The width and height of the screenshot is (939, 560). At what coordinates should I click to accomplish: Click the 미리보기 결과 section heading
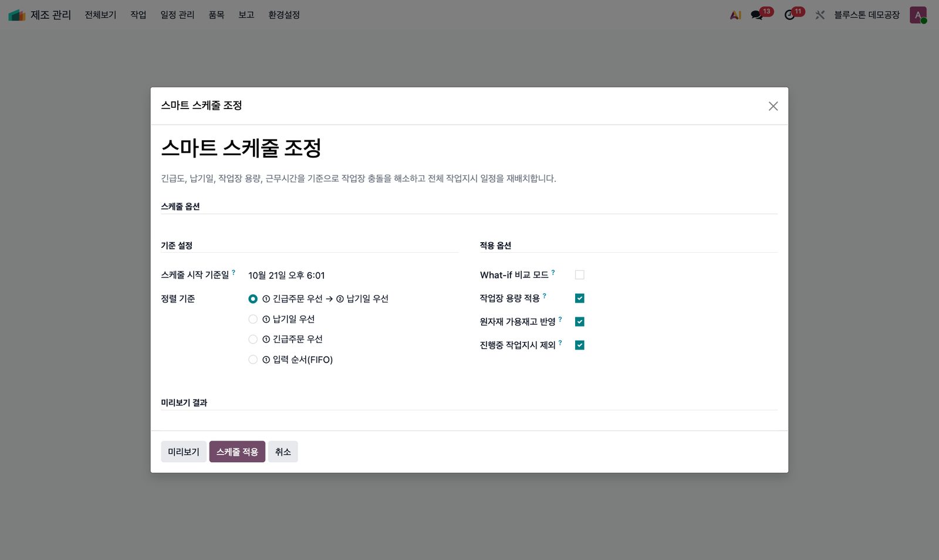pyautogui.click(x=184, y=403)
